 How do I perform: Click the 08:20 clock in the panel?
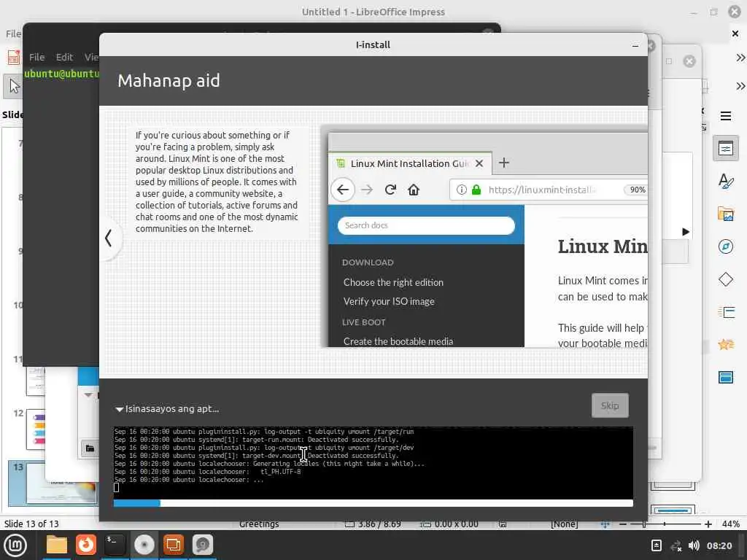[x=719, y=545]
